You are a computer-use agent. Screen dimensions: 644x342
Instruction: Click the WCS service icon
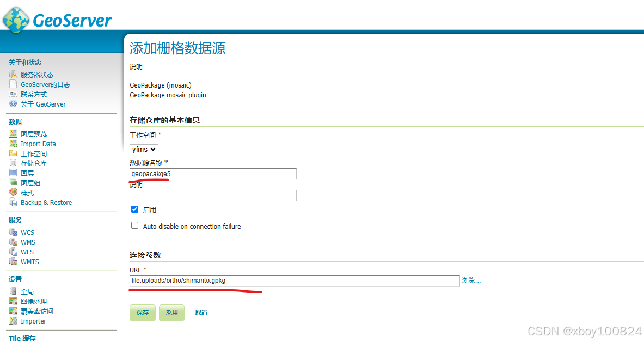[x=13, y=232]
